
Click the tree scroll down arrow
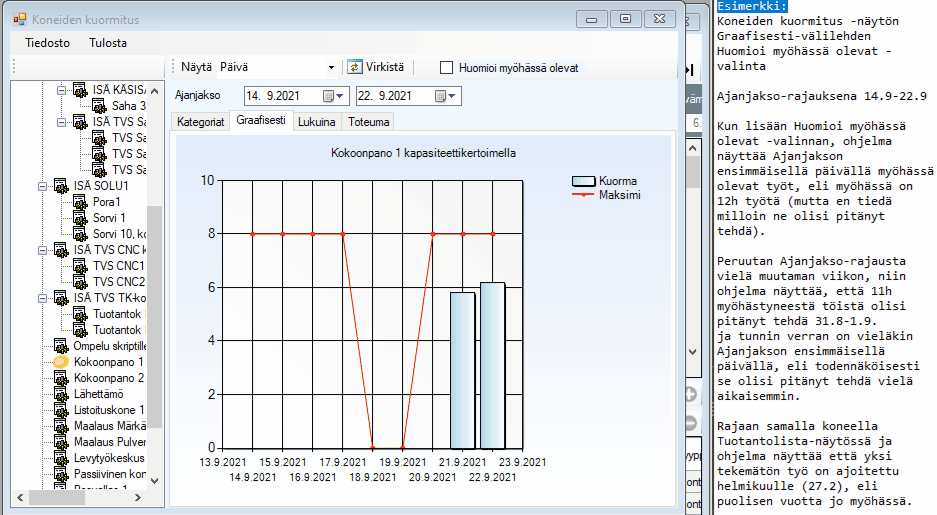pos(155,480)
